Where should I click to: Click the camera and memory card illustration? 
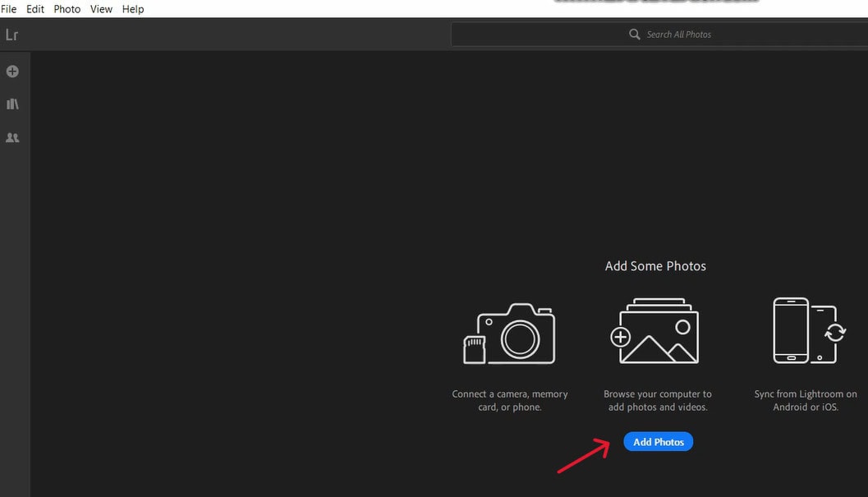tap(509, 334)
